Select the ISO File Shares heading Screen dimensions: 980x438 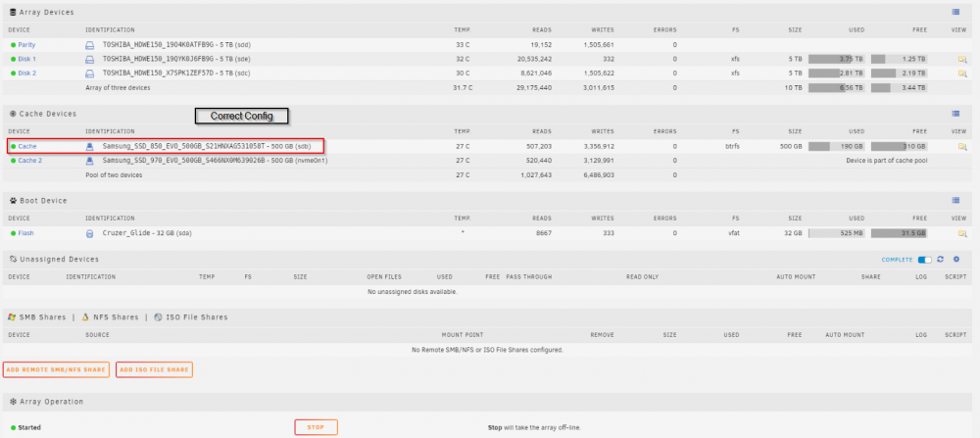click(197, 317)
